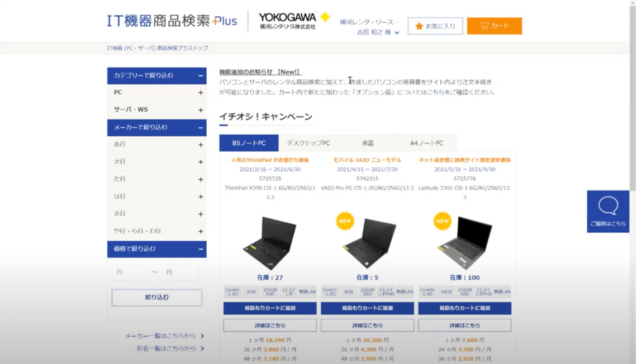Open ネット最安値に挑戦 campaign title

465,160
